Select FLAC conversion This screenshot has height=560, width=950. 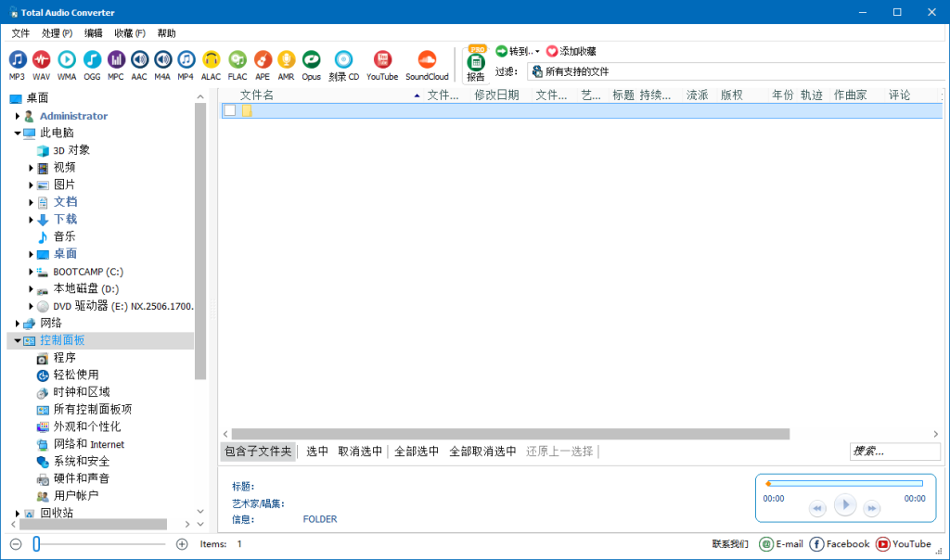pos(237,65)
